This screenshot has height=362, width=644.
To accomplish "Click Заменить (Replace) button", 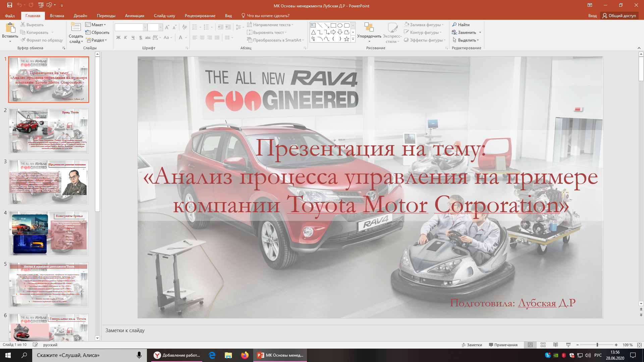I will (464, 32).
